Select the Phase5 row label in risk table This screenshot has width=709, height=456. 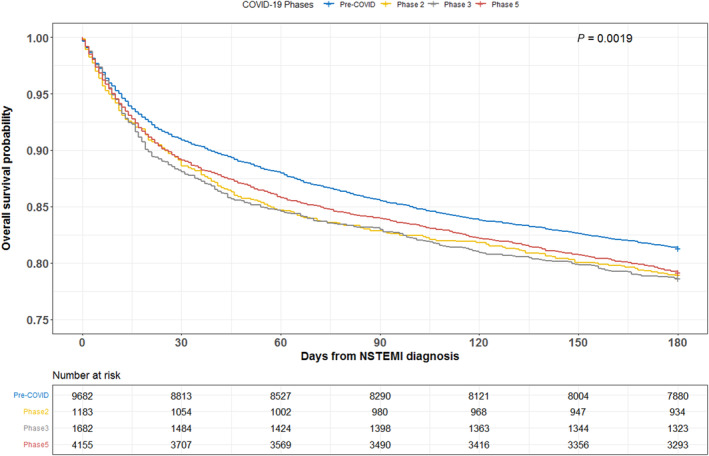click(36, 447)
